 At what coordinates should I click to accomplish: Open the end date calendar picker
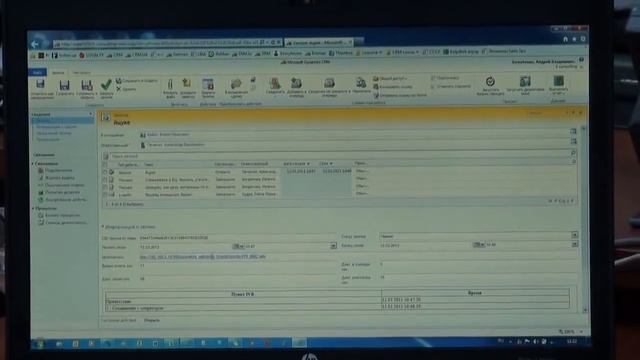click(x=478, y=244)
